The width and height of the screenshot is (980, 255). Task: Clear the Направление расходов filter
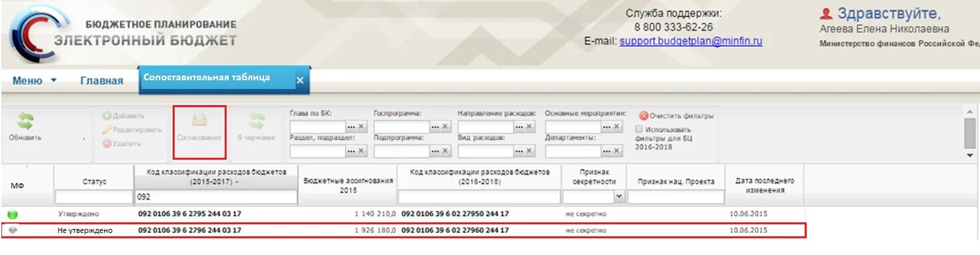pyautogui.click(x=530, y=126)
